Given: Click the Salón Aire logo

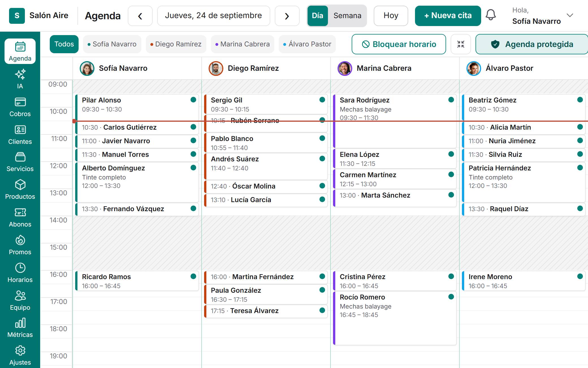Looking at the screenshot, I should tap(17, 16).
